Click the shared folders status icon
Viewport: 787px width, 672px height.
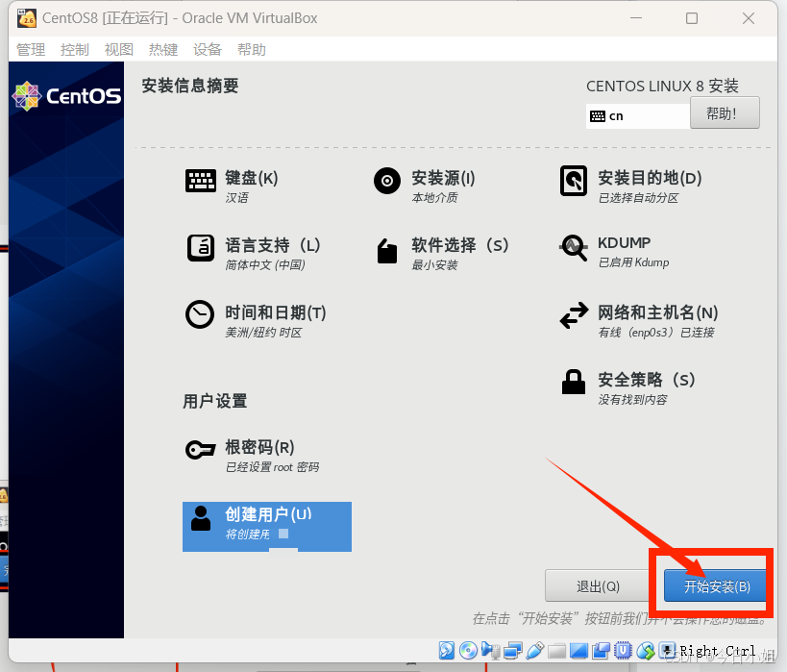click(556, 651)
